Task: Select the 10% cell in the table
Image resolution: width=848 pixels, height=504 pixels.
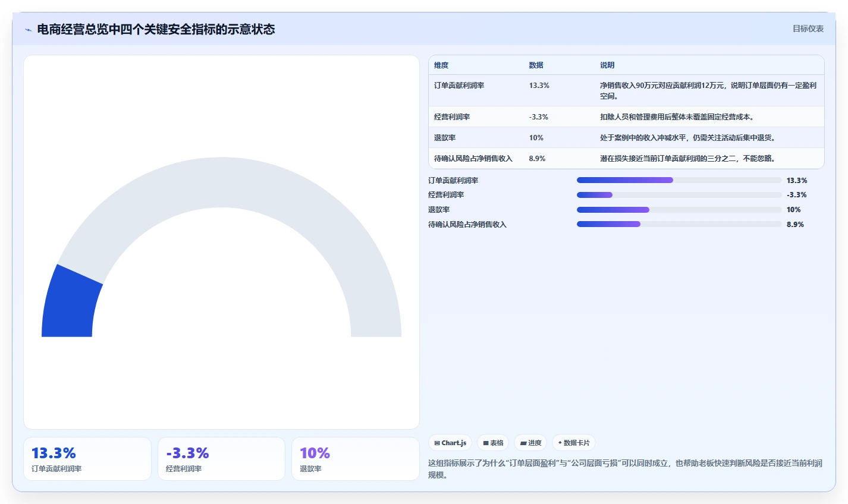Action: point(536,138)
